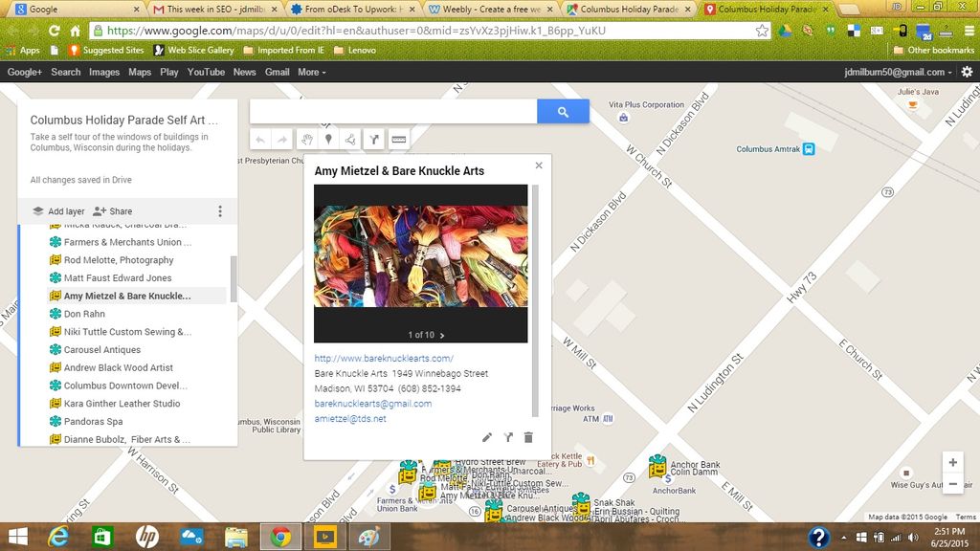Click the layer list scrollbar
The height and width of the screenshot is (551, 980).
click(x=234, y=278)
